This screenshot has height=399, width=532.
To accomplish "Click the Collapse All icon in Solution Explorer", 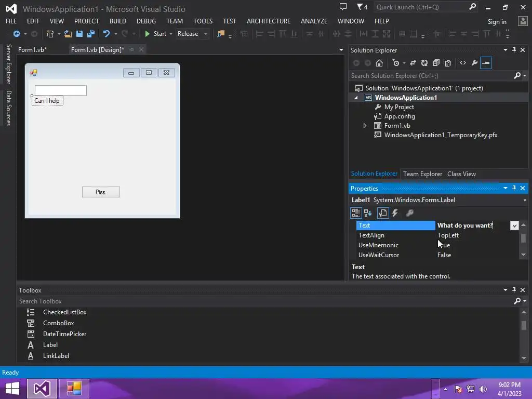I will [x=436, y=63].
